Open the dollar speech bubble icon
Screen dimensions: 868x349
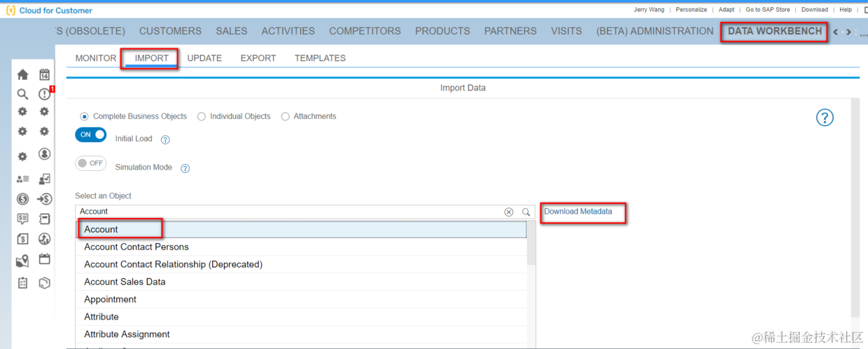22,219
